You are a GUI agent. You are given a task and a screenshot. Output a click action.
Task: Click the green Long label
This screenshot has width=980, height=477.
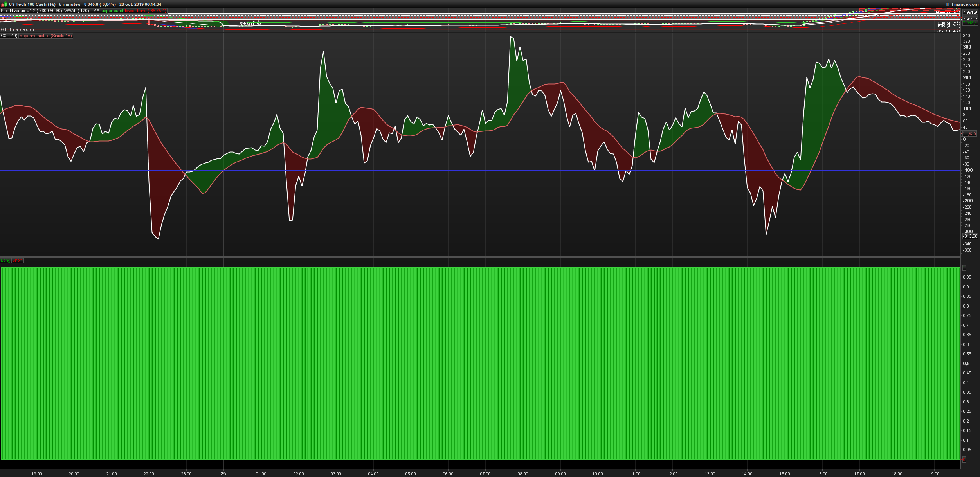tap(5, 261)
